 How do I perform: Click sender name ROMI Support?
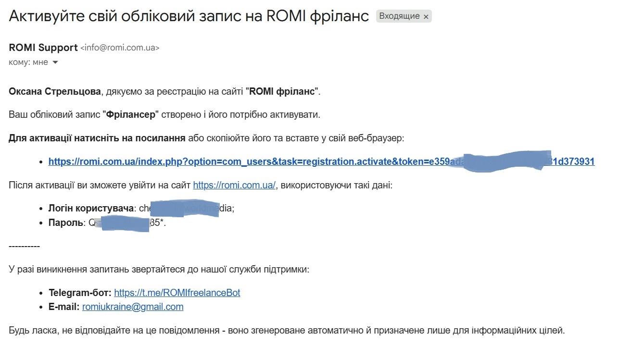(x=43, y=48)
